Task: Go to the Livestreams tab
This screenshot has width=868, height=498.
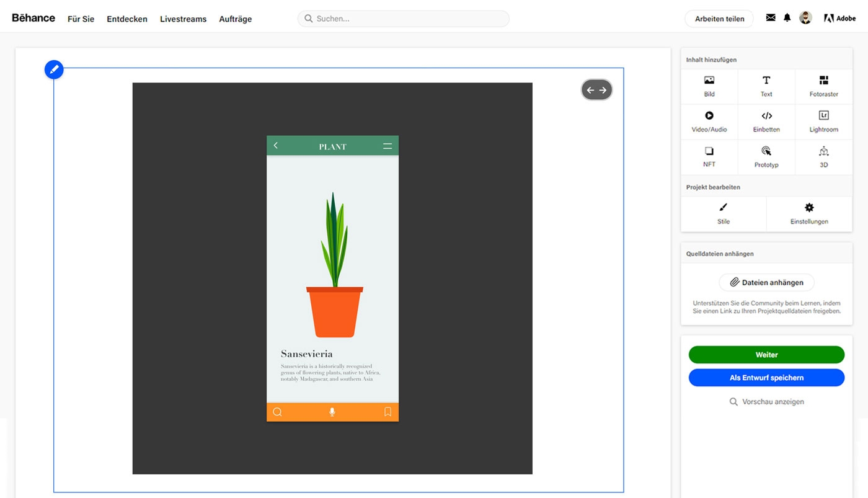Action: 183,19
